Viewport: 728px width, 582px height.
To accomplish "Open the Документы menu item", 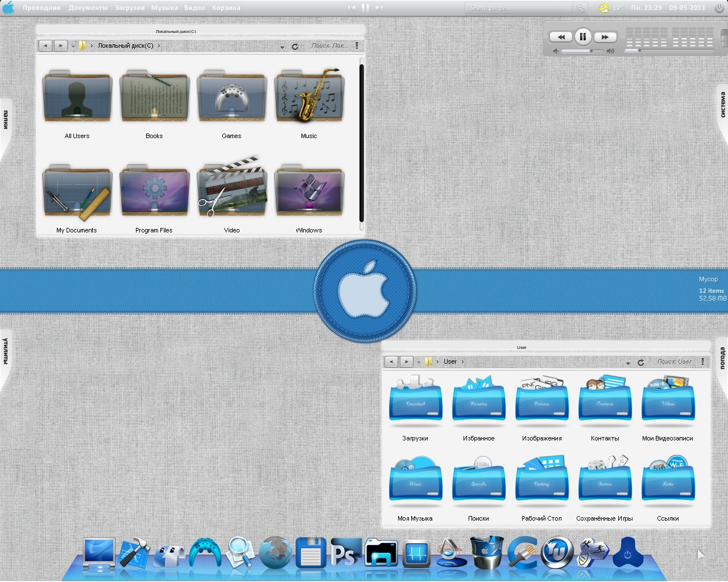I will pos(88,8).
